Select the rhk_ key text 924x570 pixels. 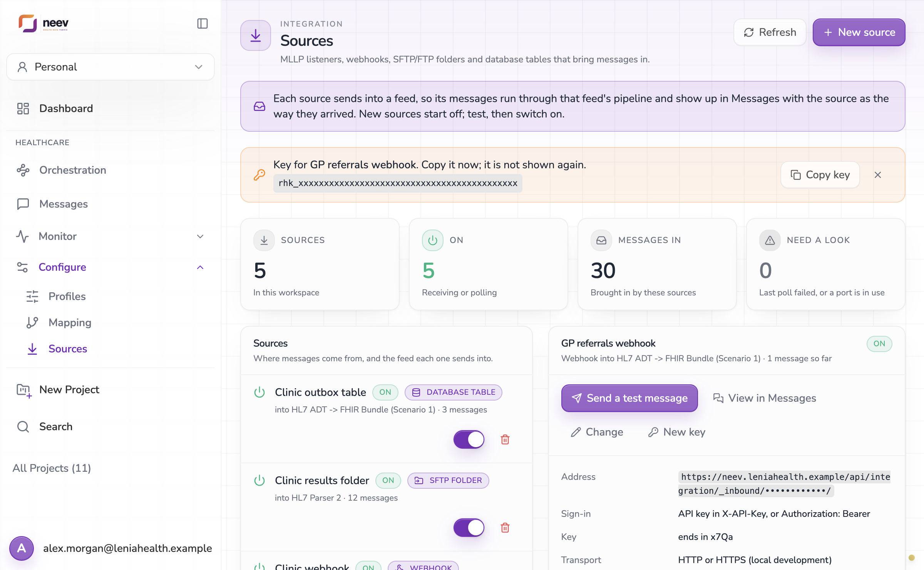pyautogui.click(x=398, y=183)
